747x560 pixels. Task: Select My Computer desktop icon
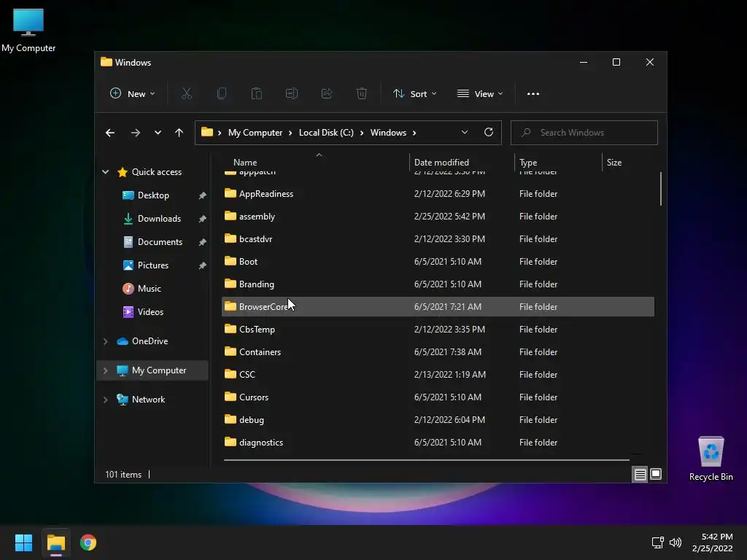coord(28,31)
